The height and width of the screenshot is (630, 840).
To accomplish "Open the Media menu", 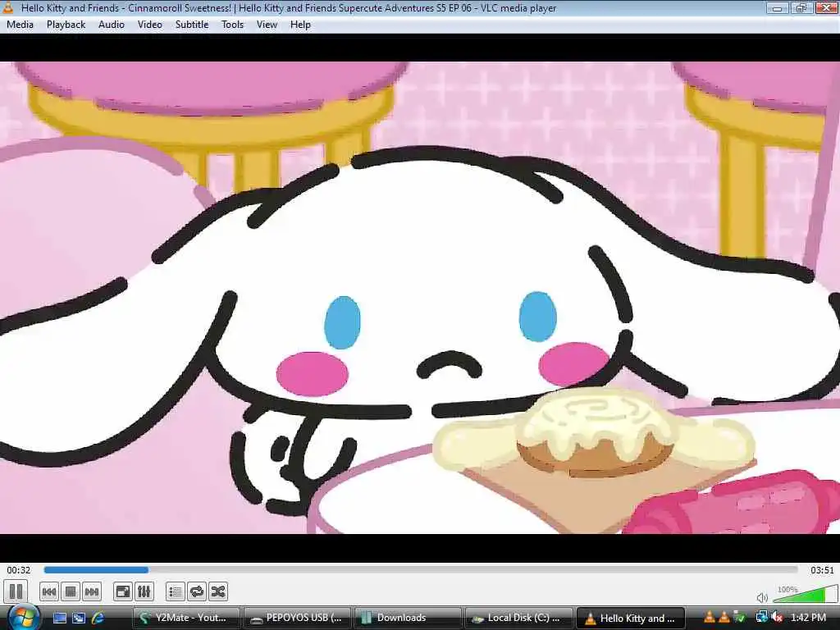I will (20, 25).
